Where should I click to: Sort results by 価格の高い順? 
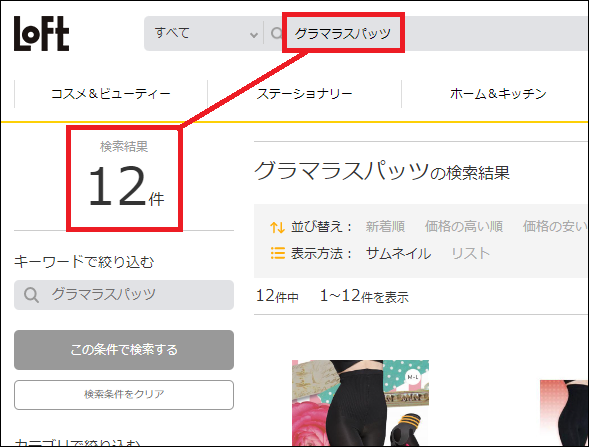click(x=464, y=227)
